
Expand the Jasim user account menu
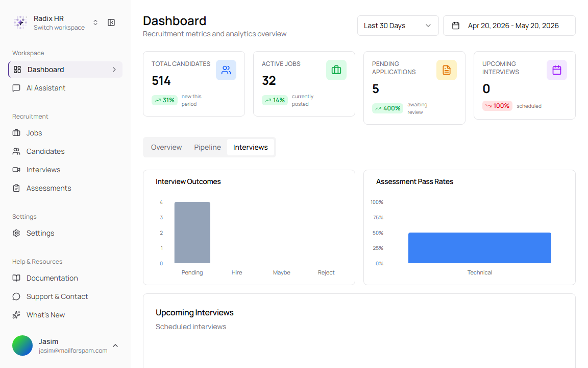[x=115, y=346]
